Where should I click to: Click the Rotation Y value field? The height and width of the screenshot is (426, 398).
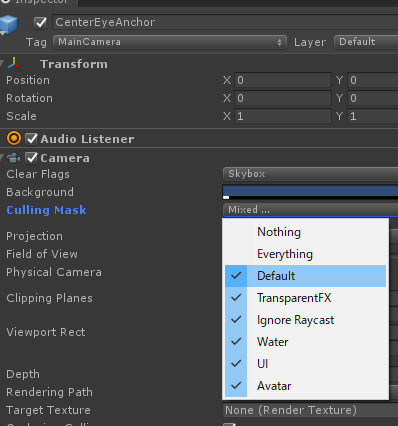click(373, 98)
